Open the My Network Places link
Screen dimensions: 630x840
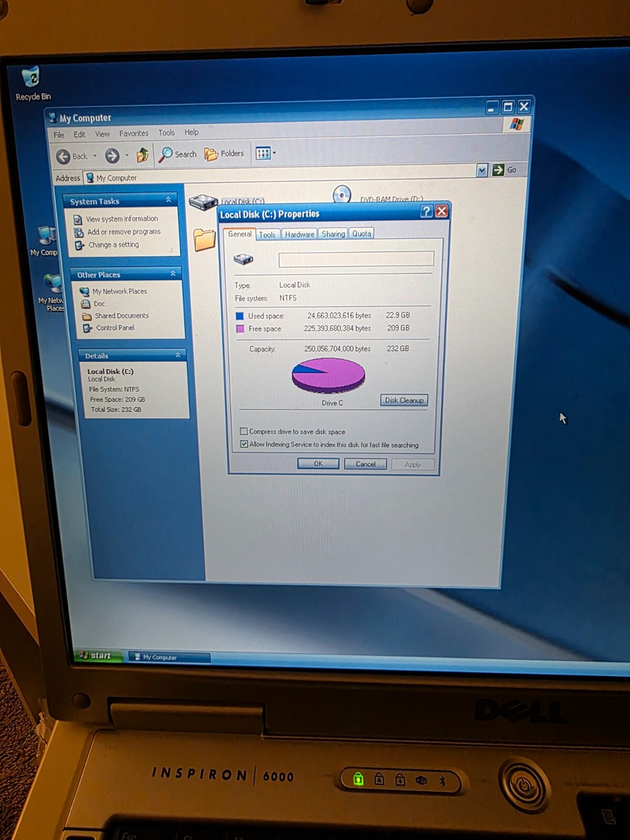(x=120, y=291)
